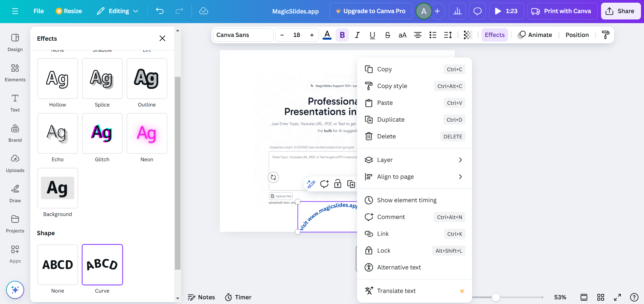Screen dimensions: 644x304
Task: Open the help question mark
Action: tap(634, 297)
